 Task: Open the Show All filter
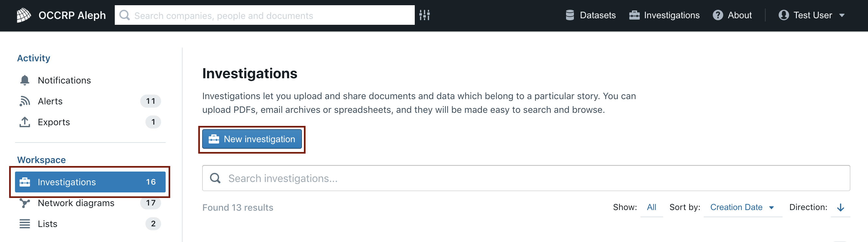(x=651, y=207)
